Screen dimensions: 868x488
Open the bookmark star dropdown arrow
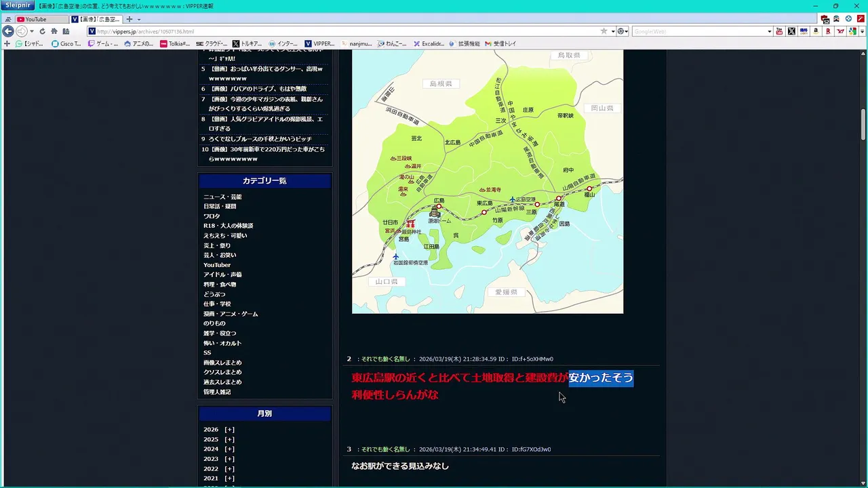point(612,31)
